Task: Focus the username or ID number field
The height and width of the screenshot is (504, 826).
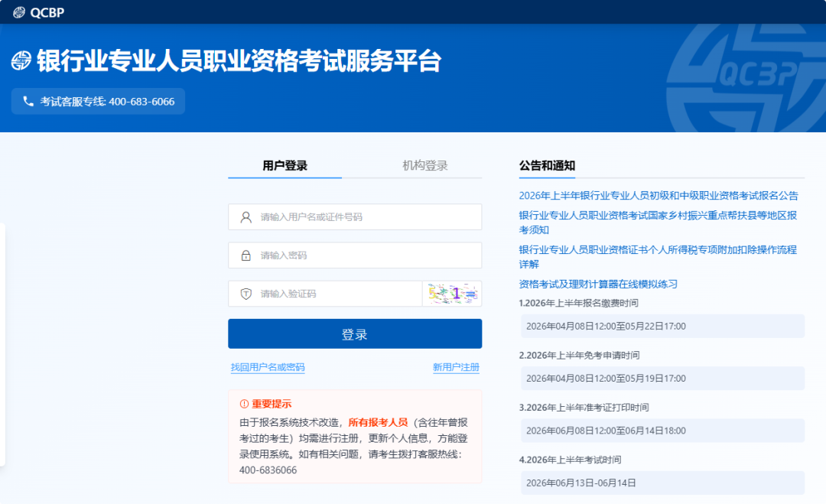Action: coord(367,217)
